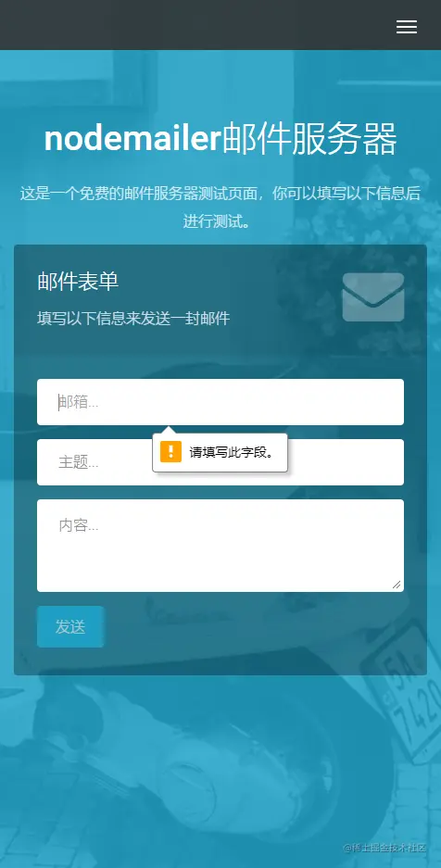Click inside the 内容 content textarea
The height and width of the screenshot is (868, 441).
click(x=220, y=546)
